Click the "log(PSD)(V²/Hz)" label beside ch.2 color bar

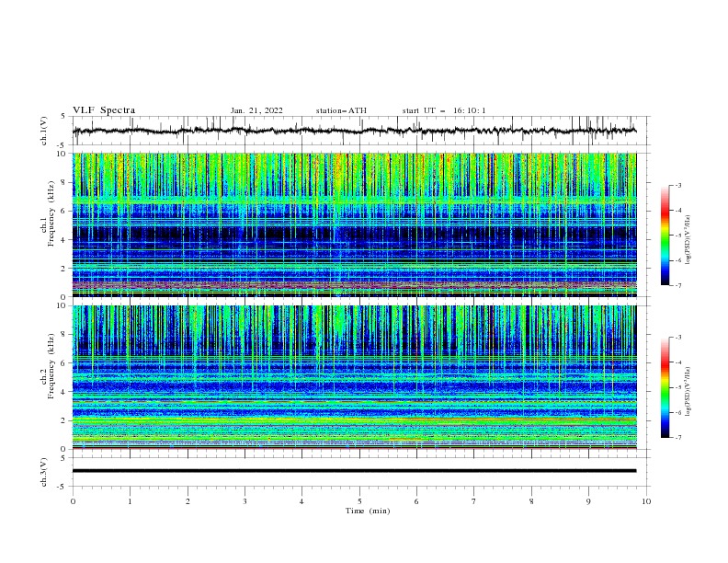coord(688,392)
